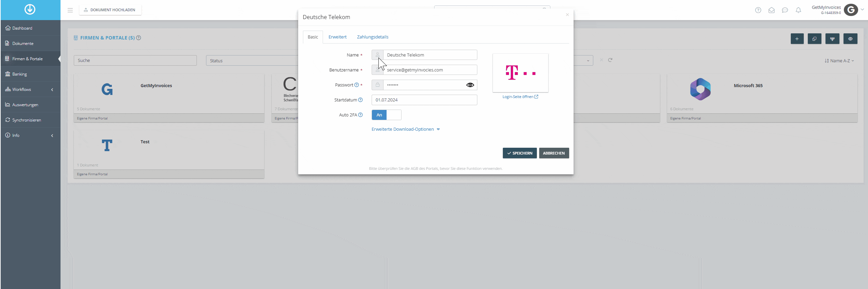
Task: Open the chat bubble icon in top bar
Action: click(785, 10)
